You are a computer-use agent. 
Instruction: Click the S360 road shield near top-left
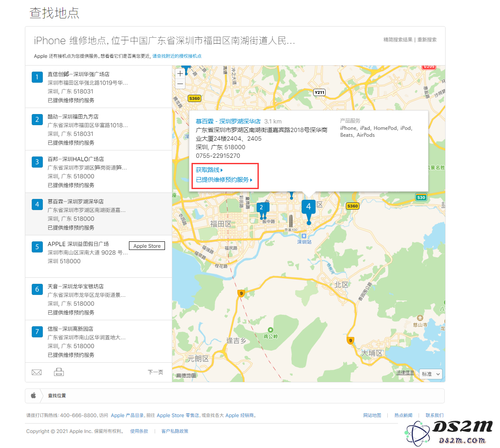[x=195, y=98]
